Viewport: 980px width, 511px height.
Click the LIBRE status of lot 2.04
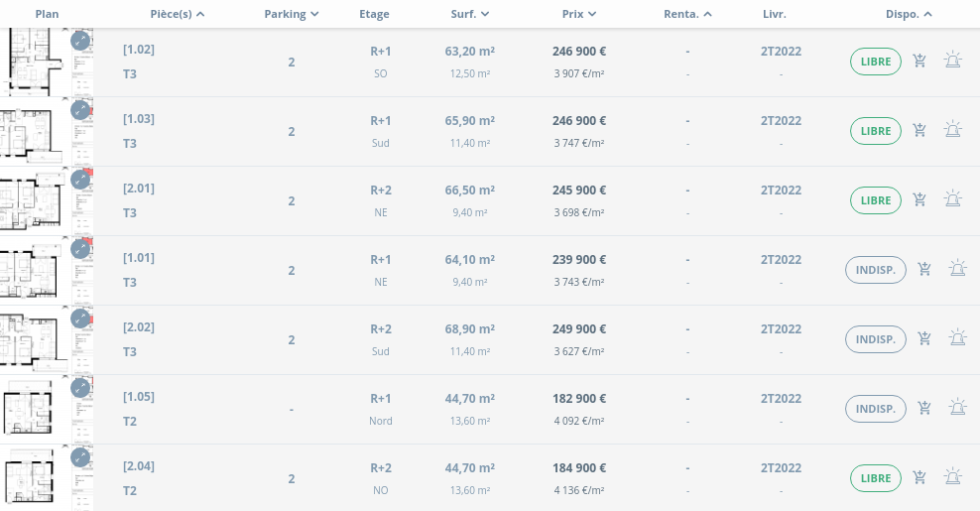876,478
